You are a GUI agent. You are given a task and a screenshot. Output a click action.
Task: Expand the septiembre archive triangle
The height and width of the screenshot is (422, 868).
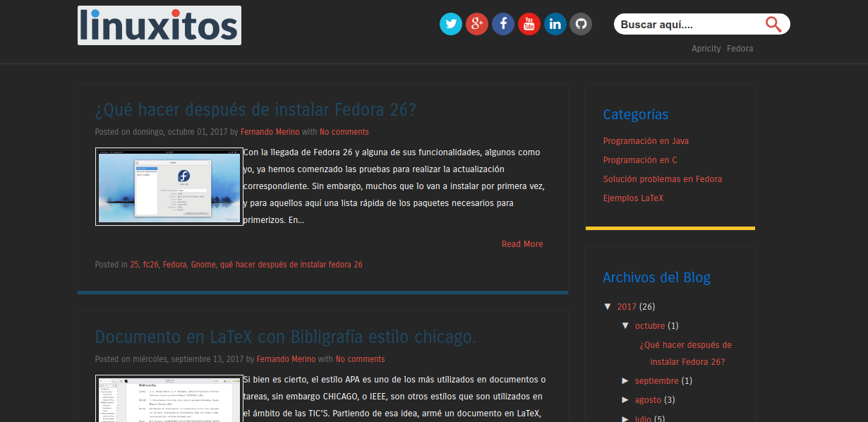[x=625, y=380]
